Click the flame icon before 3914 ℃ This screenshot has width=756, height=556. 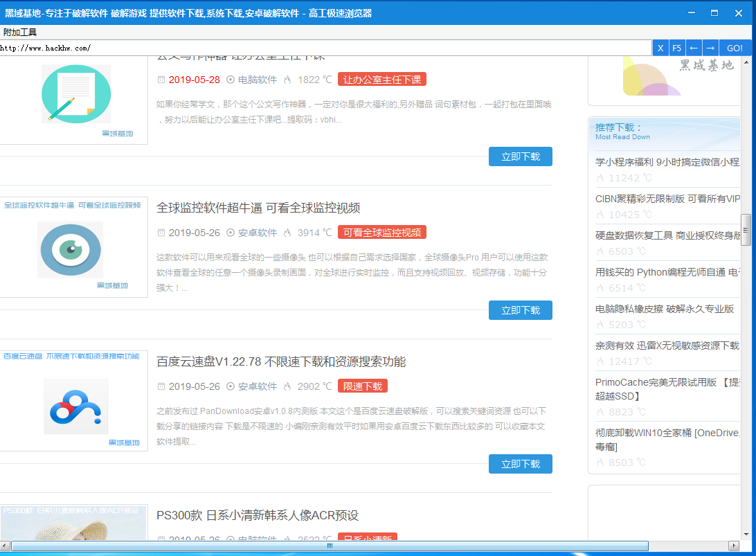tap(287, 233)
